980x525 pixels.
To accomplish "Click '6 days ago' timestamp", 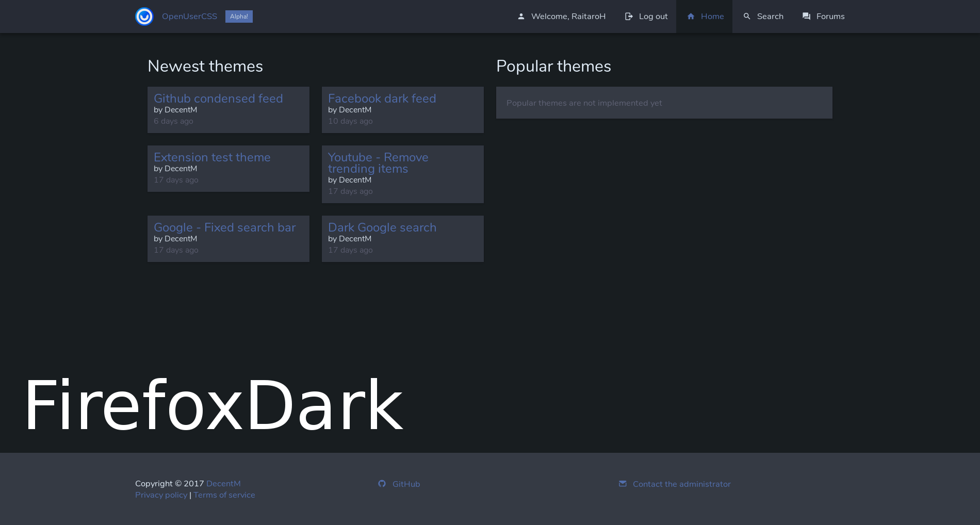I will coord(173,121).
